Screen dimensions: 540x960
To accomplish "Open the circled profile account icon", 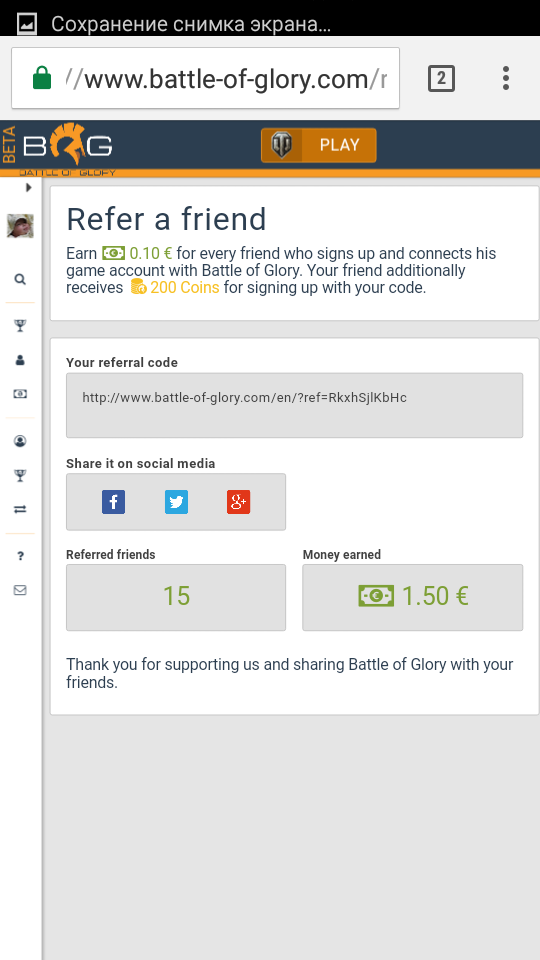I will point(20,441).
